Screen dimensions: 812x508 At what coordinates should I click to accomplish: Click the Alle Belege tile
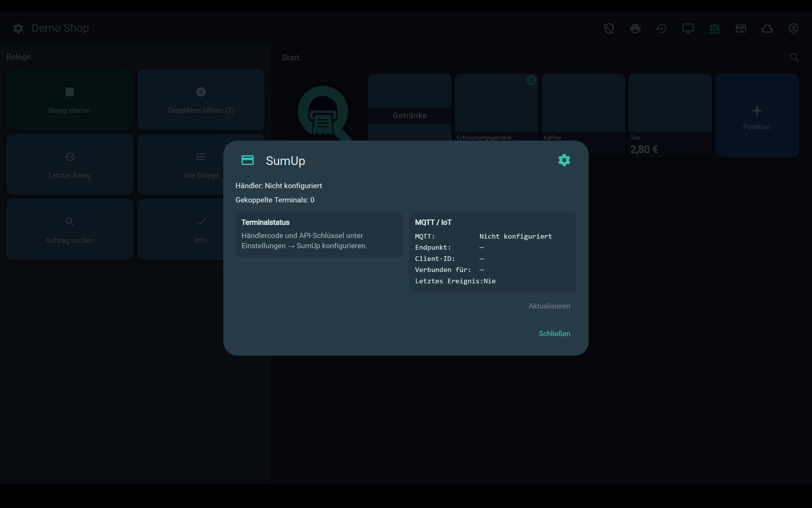point(201,164)
